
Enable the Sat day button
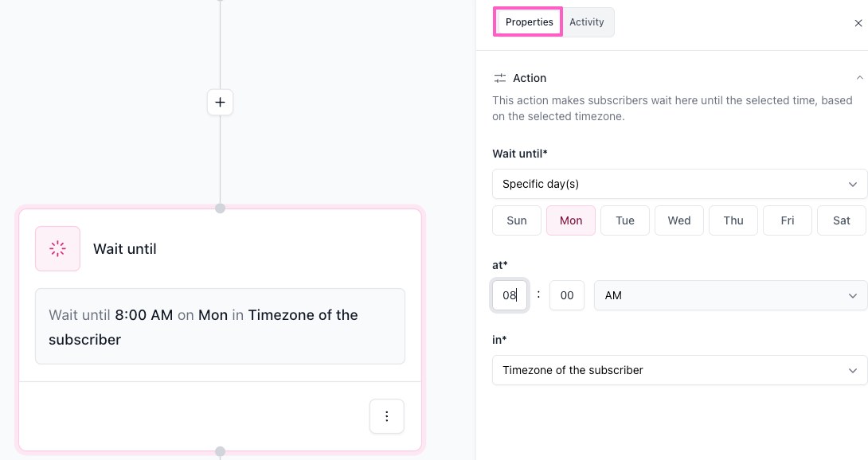point(842,220)
